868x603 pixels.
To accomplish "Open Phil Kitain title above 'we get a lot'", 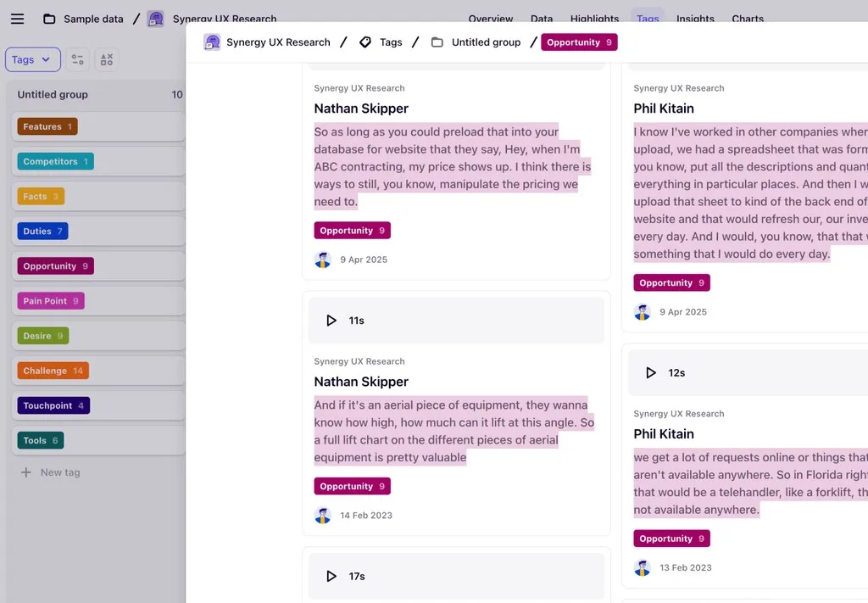I will coord(663,434).
